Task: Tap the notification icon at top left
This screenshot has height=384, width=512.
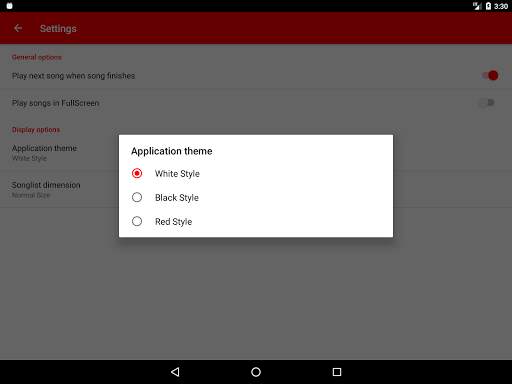Action: point(9,6)
